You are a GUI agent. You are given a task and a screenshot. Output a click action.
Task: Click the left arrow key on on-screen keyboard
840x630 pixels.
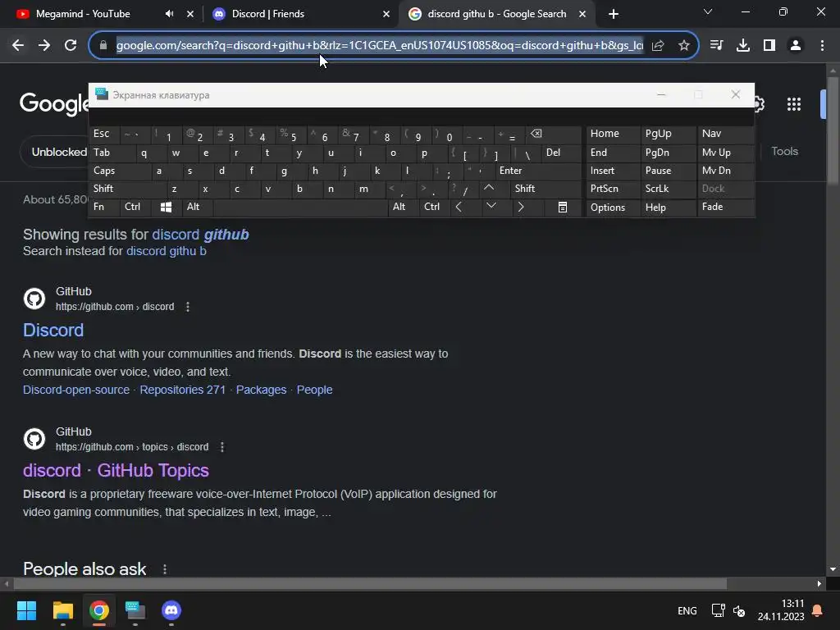click(x=459, y=208)
